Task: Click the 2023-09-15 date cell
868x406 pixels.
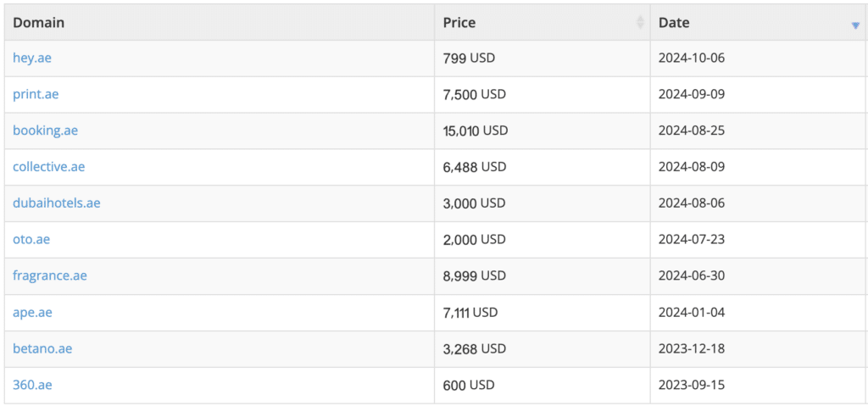Action: coord(692,385)
